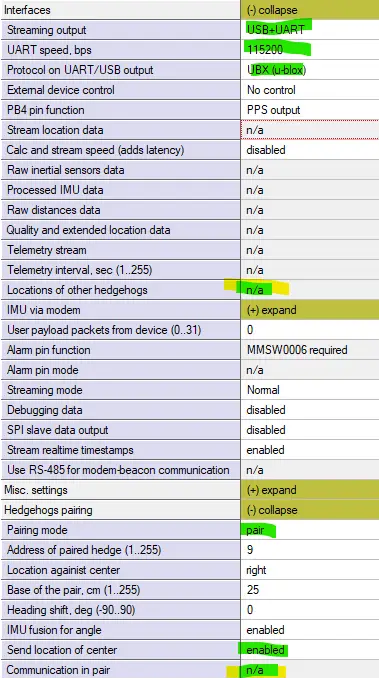The height and width of the screenshot is (679, 379).
Task: Select the 'Interfaces' section header label
Action: (27, 10)
